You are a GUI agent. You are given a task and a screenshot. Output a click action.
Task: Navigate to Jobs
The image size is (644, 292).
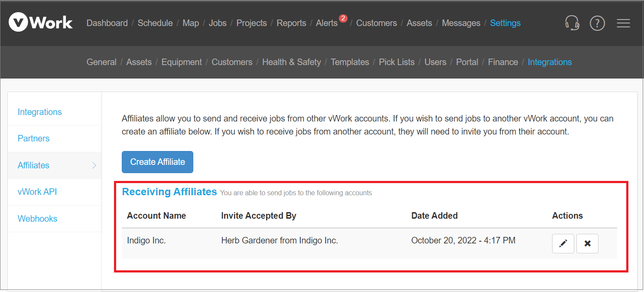pos(218,23)
